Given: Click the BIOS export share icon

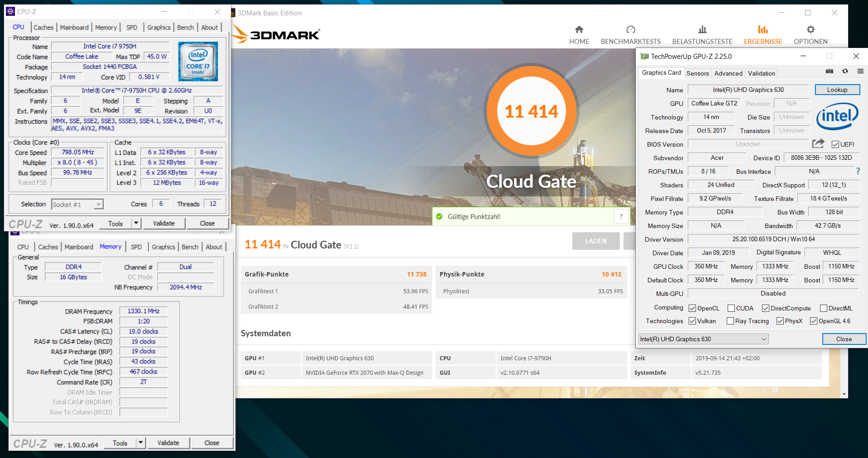Looking at the screenshot, I should (x=818, y=143).
